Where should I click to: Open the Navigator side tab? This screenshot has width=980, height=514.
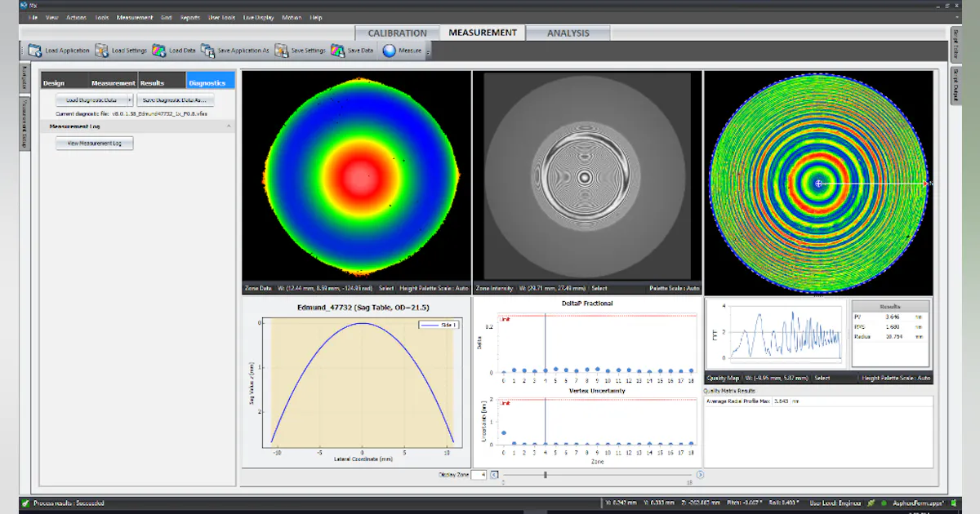pos(24,79)
